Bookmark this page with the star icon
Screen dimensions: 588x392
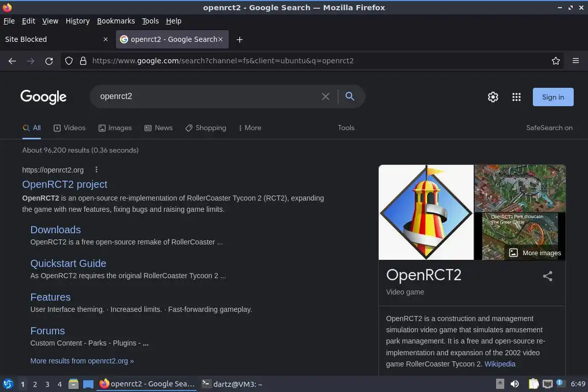point(556,61)
